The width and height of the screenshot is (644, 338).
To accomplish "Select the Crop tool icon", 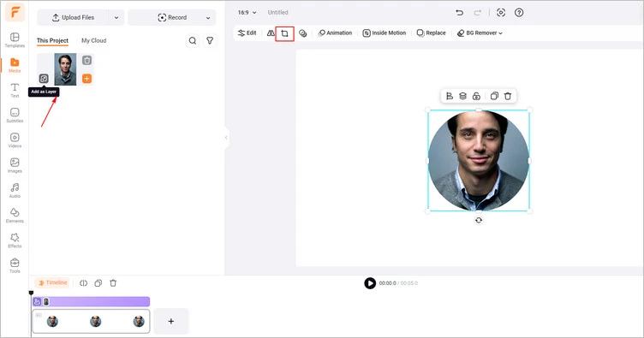I will pos(284,33).
